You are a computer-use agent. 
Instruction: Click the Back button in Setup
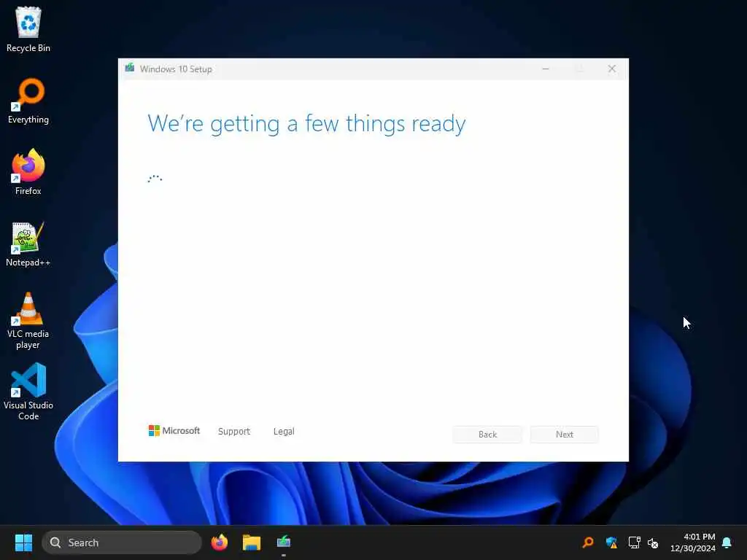pos(487,435)
